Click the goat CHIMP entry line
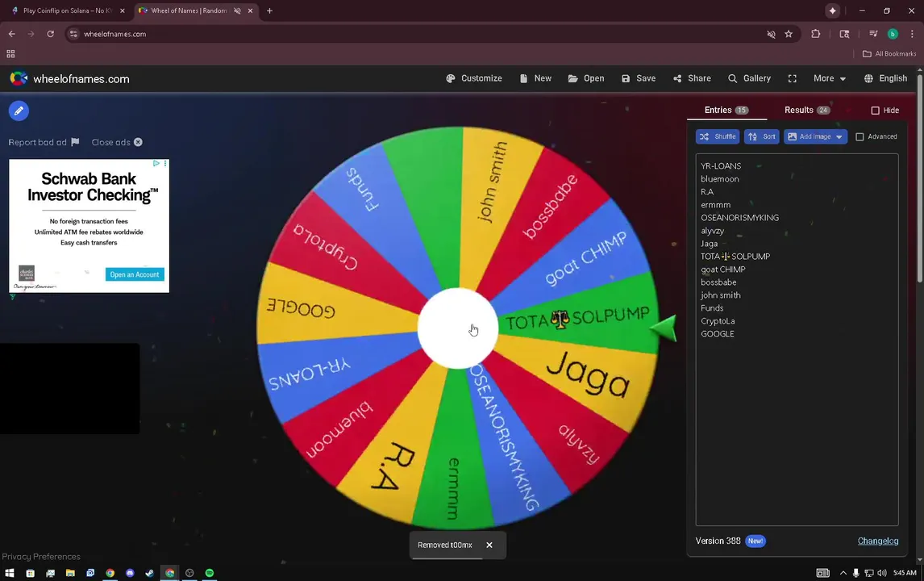The image size is (924, 581). pyautogui.click(x=723, y=270)
